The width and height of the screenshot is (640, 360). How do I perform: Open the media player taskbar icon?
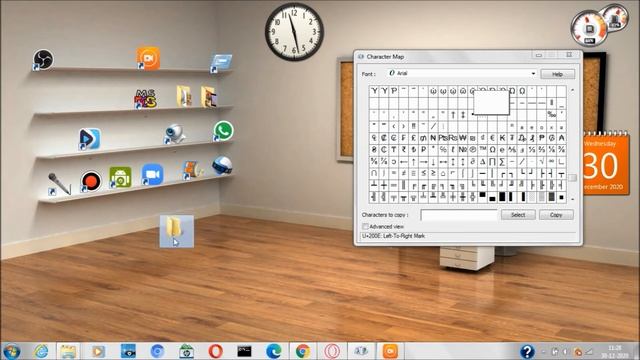98,351
